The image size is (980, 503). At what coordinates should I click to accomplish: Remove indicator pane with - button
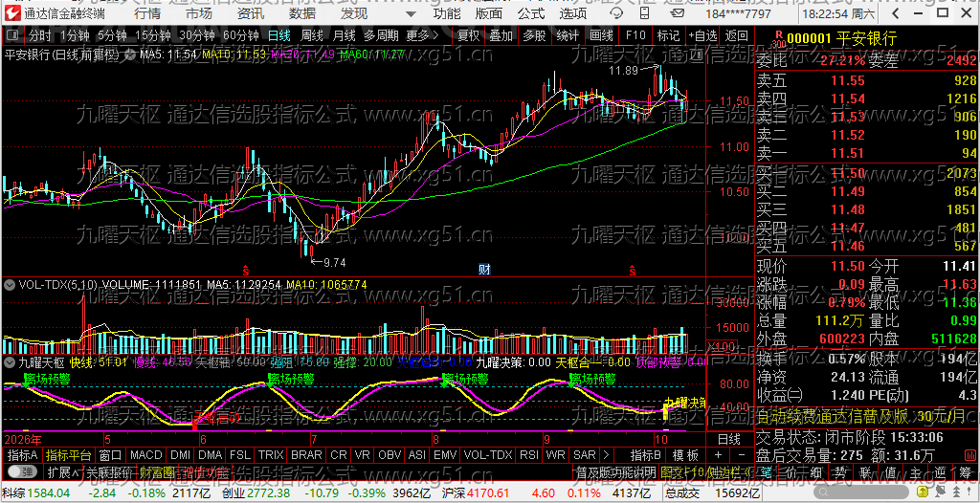pyautogui.click(x=742, y=455)
